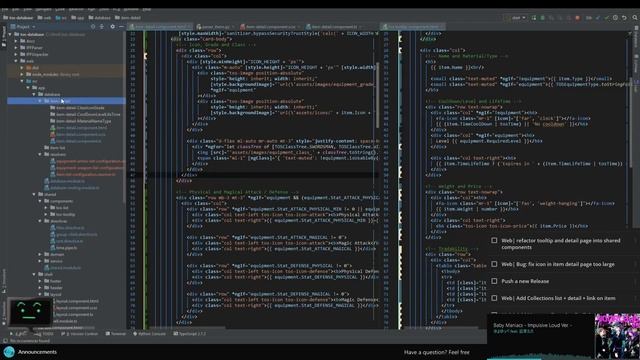Click item-detail breadcrumb in navigation bar
Viewport: 640px width, 360px height.
pos(128,18)
